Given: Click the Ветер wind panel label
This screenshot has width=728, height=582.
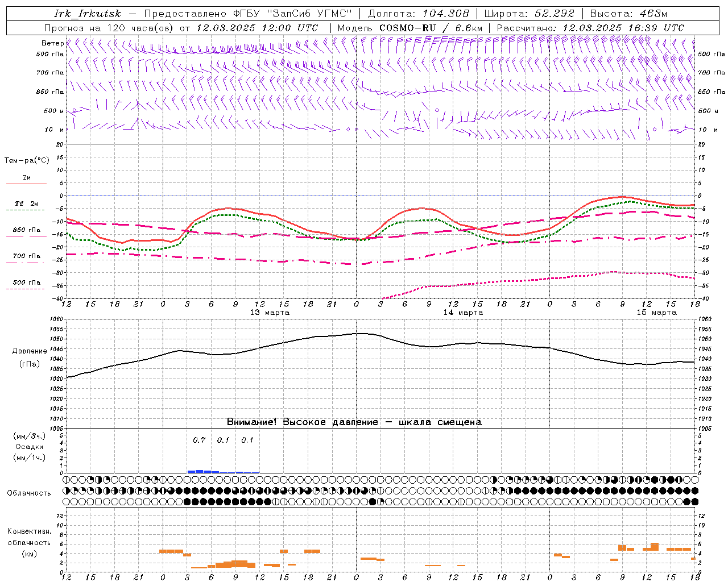Looking at the screenshot, I should pyautogui.click(x=53, y=43).
